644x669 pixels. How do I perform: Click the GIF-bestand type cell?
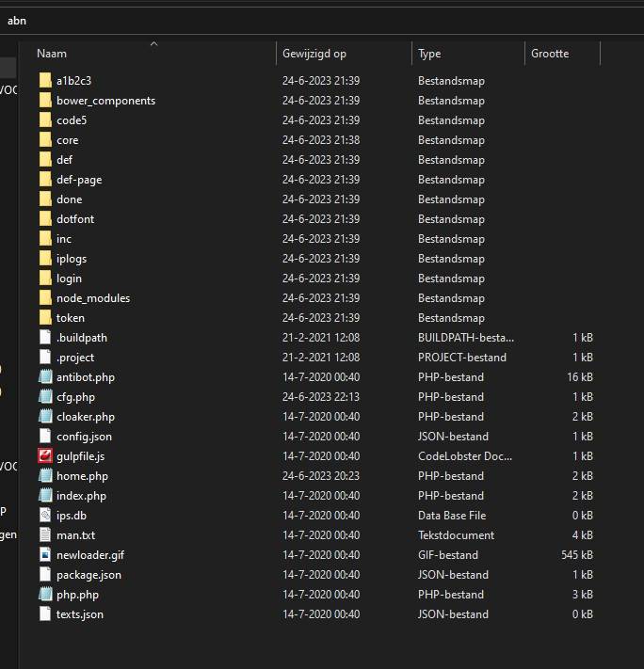(448, 554)
